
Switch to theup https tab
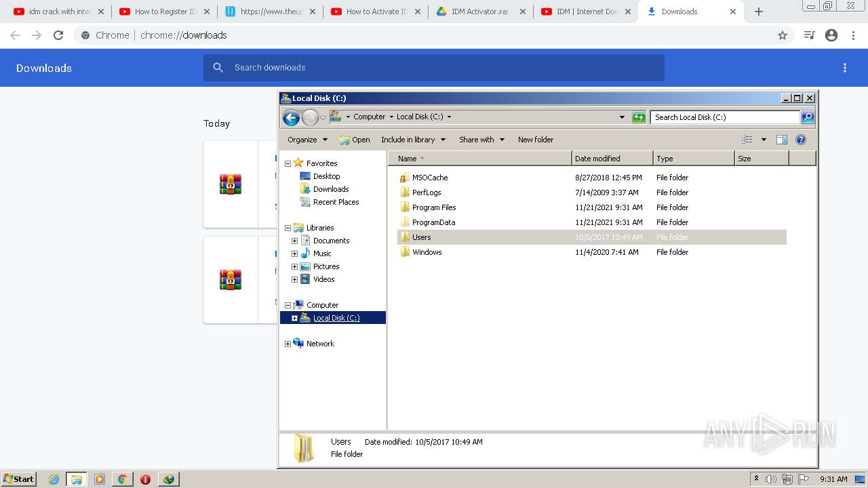(x=271, y=12)
